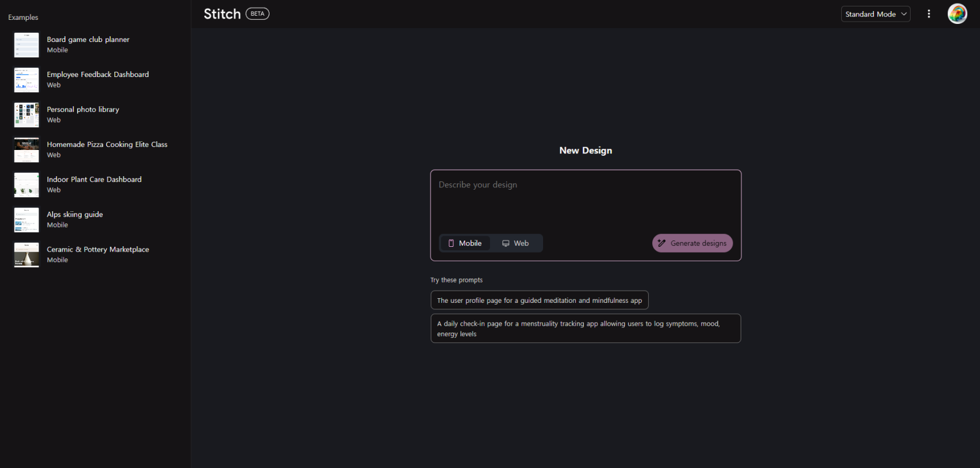980x468 pixels.
Task: Use the guided meditation profile page prompt
Action: pyautogui.click(x=539, y=301)
